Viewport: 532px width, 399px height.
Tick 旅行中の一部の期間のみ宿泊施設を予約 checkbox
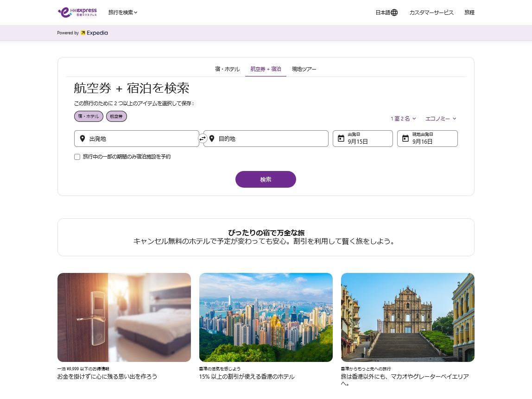[77, 157]
